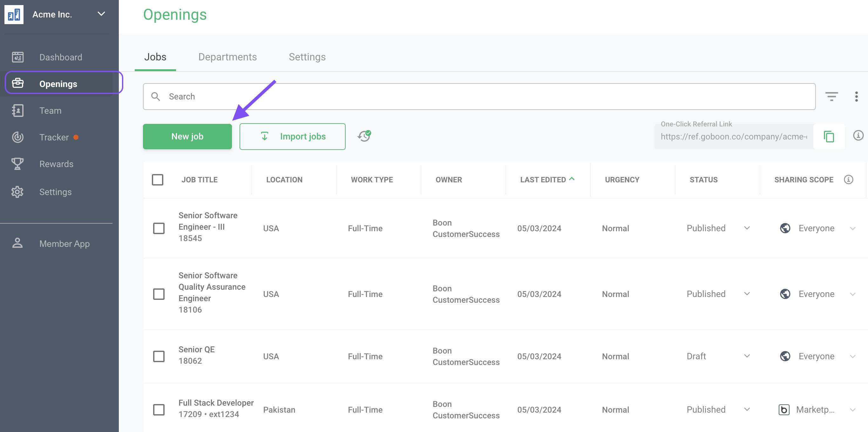
Task: Open the Senior Software Quality Assurance Engineer job
Action: (212, 287)
